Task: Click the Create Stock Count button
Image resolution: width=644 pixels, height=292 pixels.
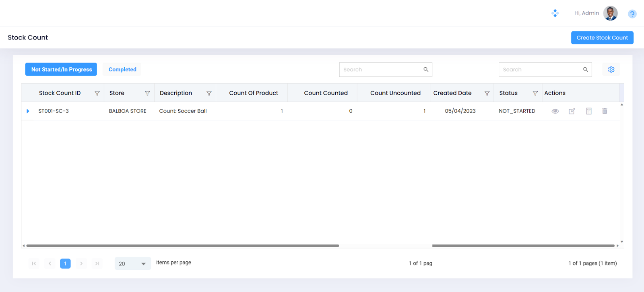Action: point(602,38)
